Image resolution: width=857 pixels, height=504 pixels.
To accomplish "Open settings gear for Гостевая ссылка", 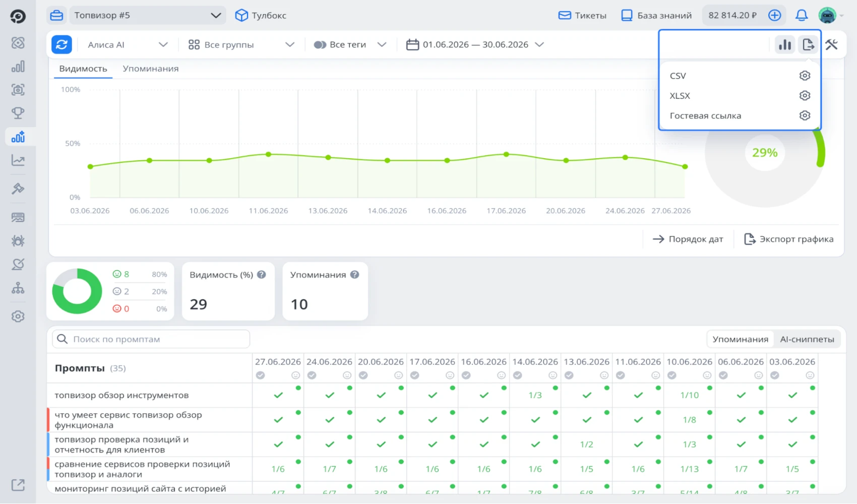I will tap(805, 115).
